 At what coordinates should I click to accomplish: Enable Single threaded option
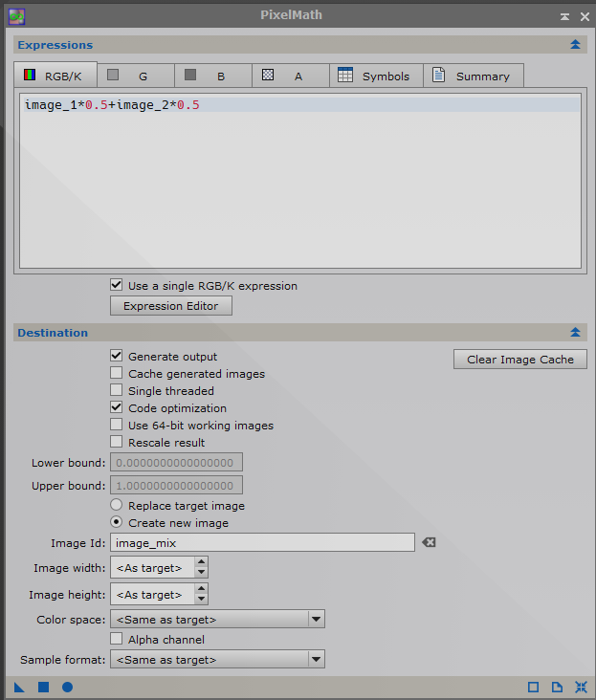[116, 390]
